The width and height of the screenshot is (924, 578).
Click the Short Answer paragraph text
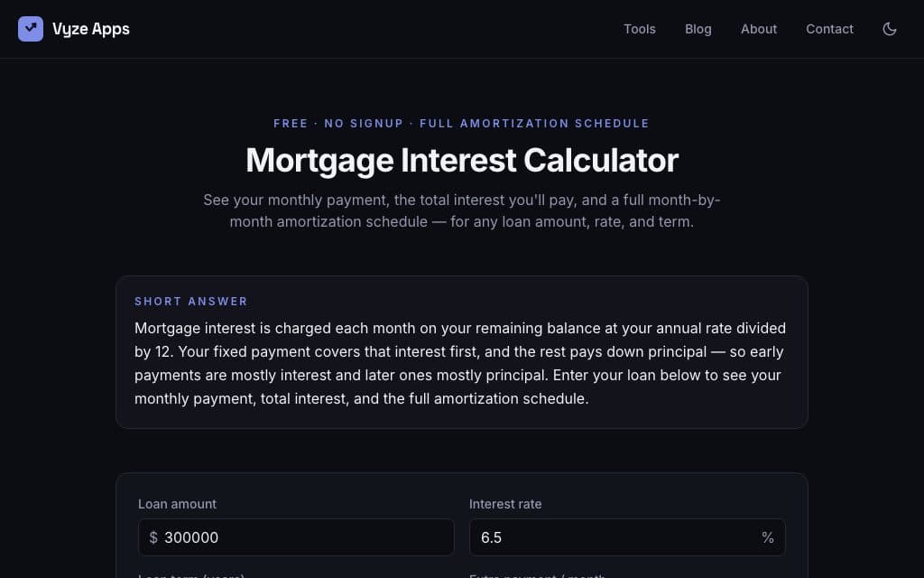461,363
